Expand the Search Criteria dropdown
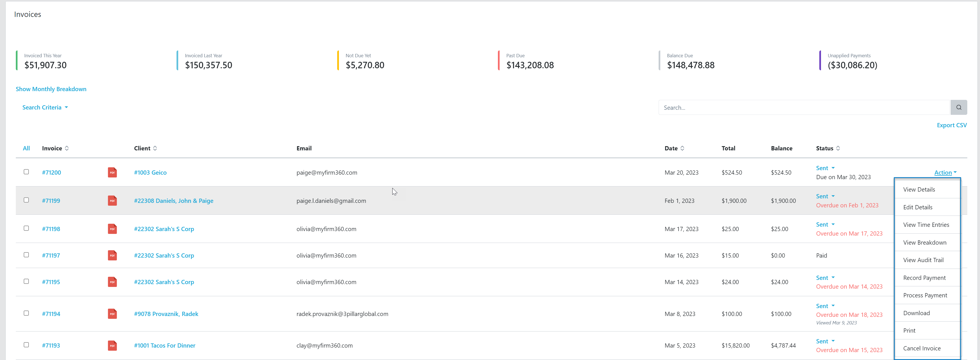Viewport: 980px width, 360px height. [x=45, y=107]
